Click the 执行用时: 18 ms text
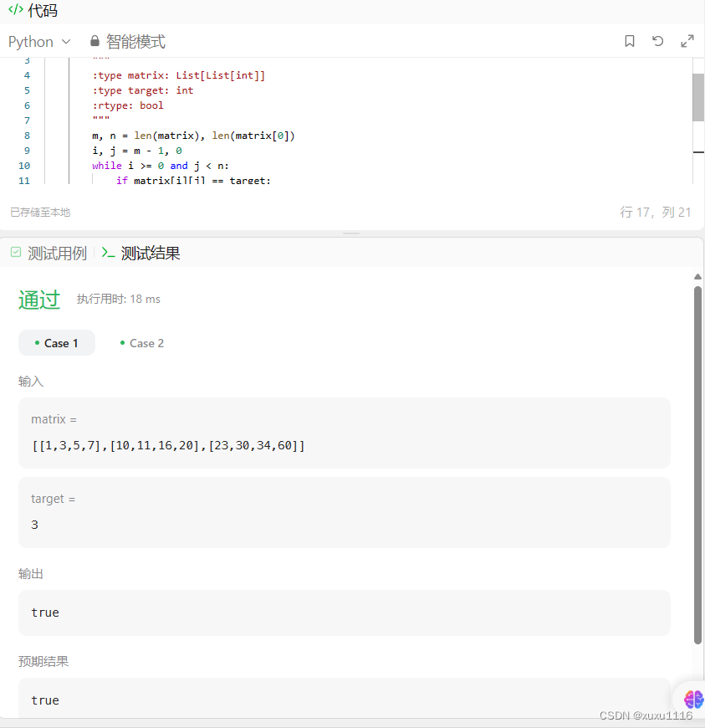The height and width of the screenshot is (728, 705). (x=119, y=299)
